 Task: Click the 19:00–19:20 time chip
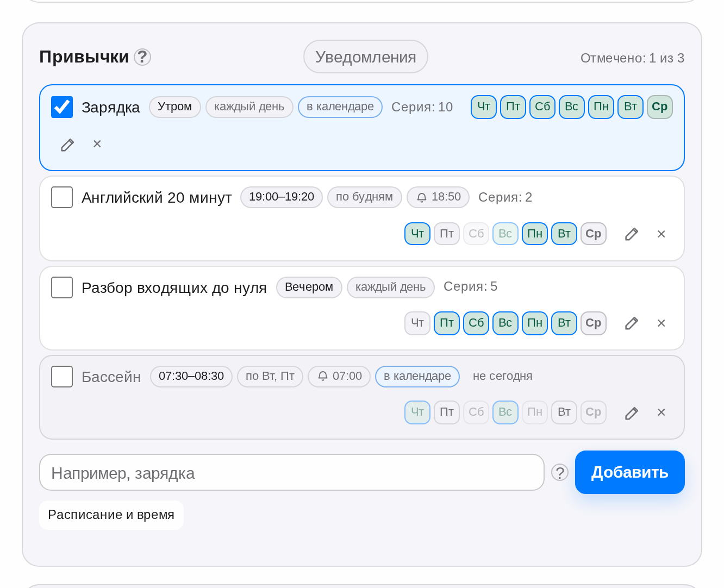[x=282, y=197]
